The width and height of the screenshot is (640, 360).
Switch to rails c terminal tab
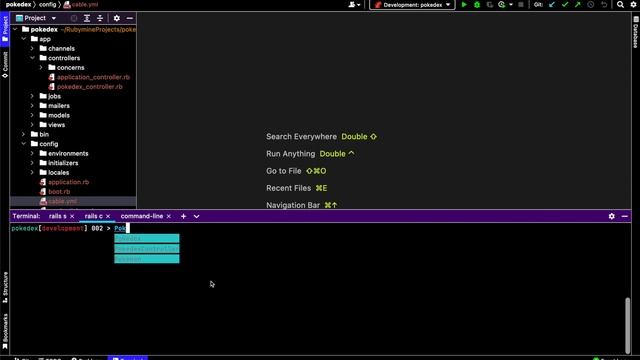(x=93, y=216)
